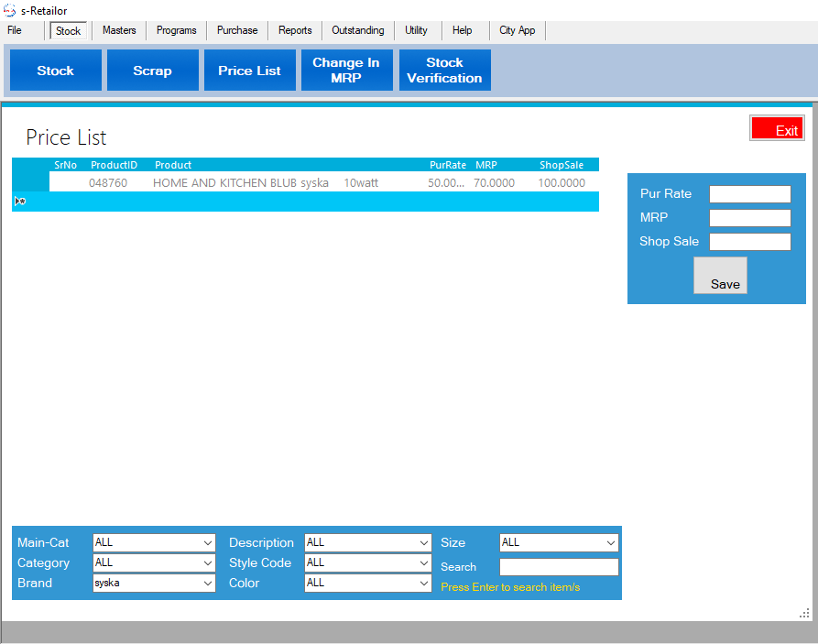Open Stock Verification

click(444, 71)
